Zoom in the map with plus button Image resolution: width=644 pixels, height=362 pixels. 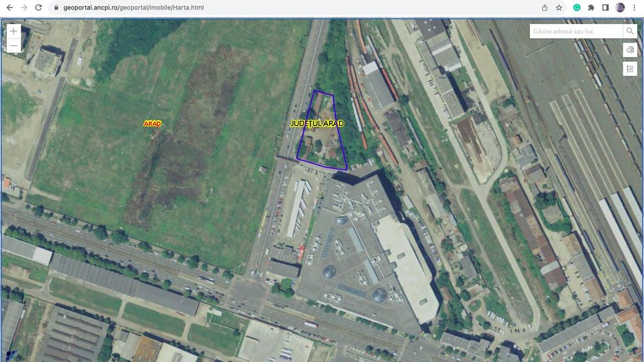coord(14,31)
